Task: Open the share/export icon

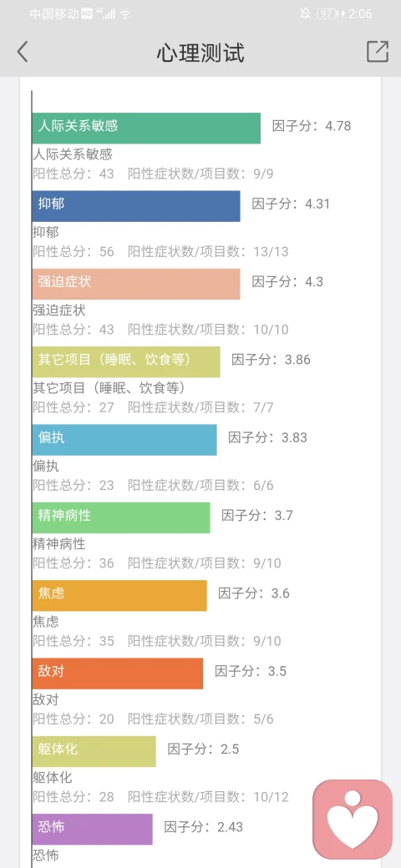Action: pos(378,52)
